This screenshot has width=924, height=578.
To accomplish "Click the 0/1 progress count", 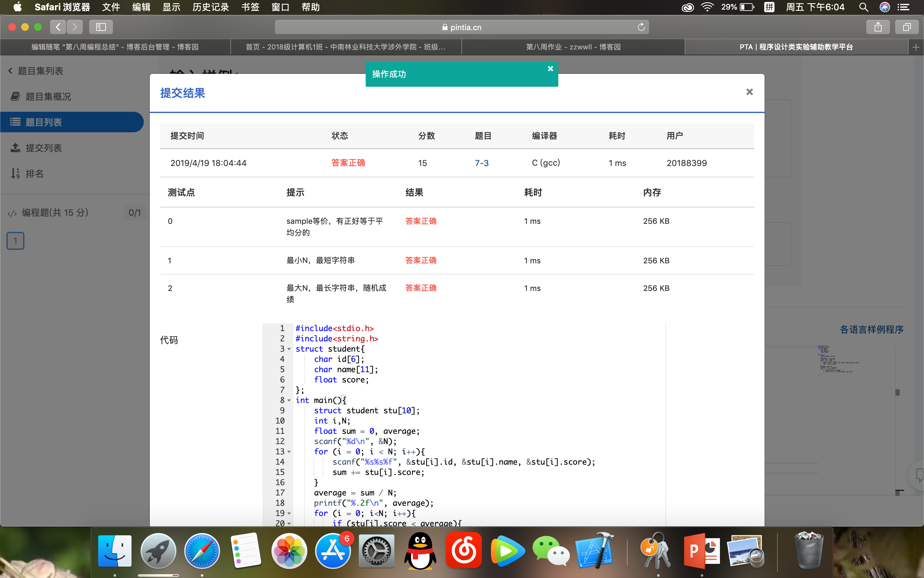I will (134, 213).
